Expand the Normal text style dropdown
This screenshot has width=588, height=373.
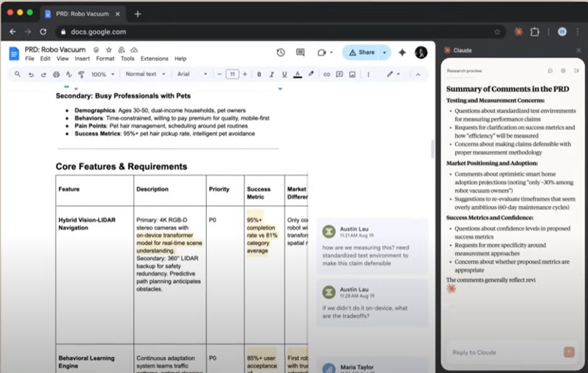[x=145, y=74]
